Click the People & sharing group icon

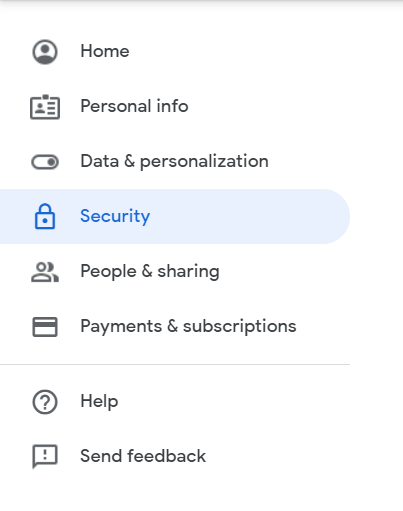45,272
